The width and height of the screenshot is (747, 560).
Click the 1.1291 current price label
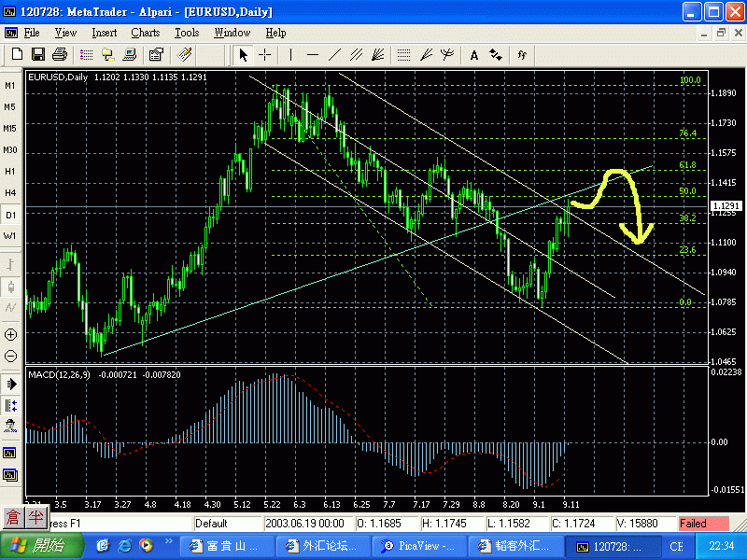pos(726,205)
